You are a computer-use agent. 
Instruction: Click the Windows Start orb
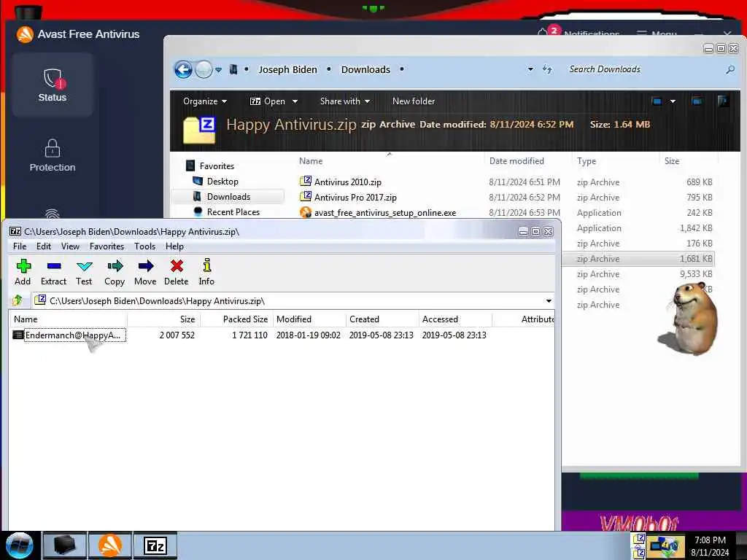pyautogui.click(x=20, y=545)
